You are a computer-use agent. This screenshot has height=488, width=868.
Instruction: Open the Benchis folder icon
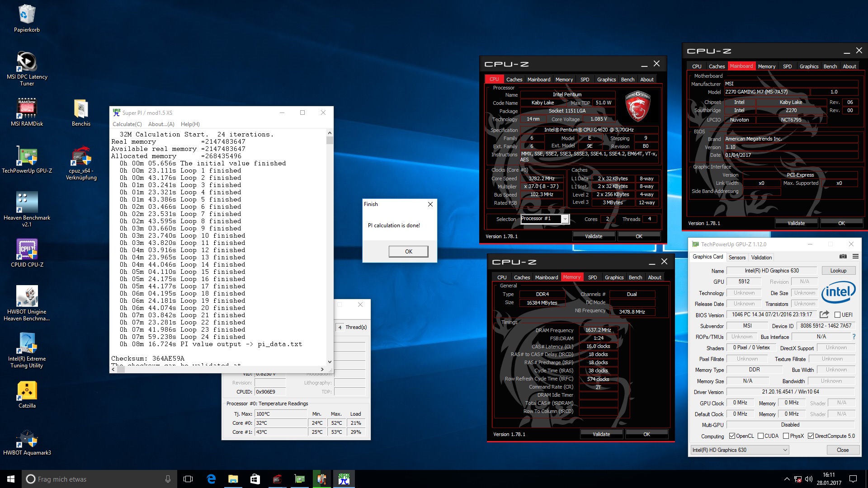pyautogui.click(x=81, y=112)
